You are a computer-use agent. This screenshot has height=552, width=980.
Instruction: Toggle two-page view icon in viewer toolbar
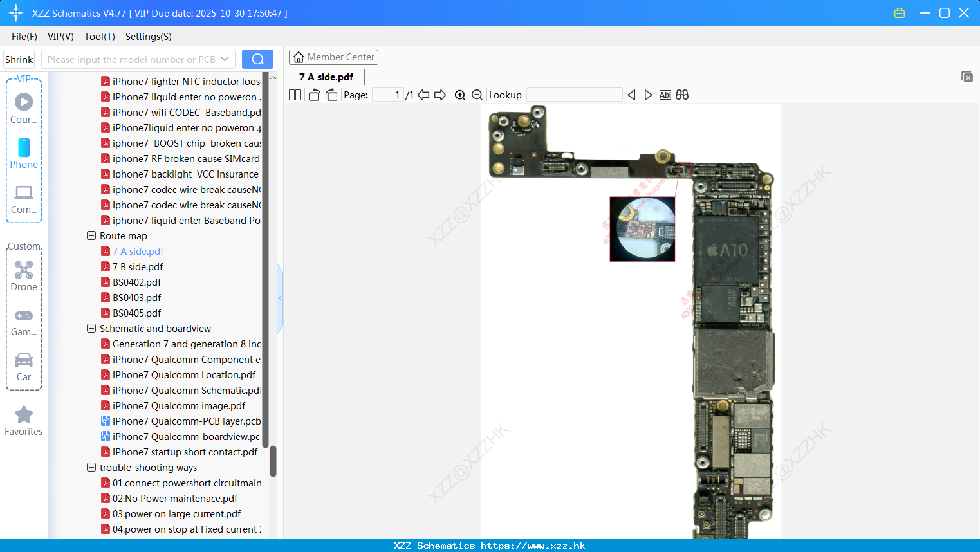(295, 95)
